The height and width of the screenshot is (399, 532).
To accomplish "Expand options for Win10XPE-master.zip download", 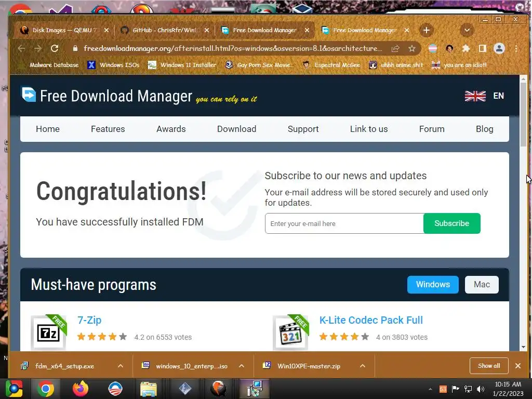I will pyautogui.click(x=362, y=366).
